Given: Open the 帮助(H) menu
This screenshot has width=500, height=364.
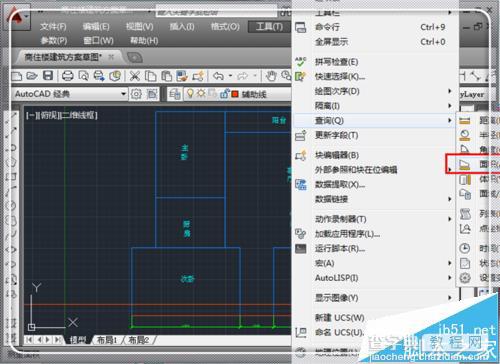Looking at the screenshot, I should pyautogui.click(x=144, y=41).
